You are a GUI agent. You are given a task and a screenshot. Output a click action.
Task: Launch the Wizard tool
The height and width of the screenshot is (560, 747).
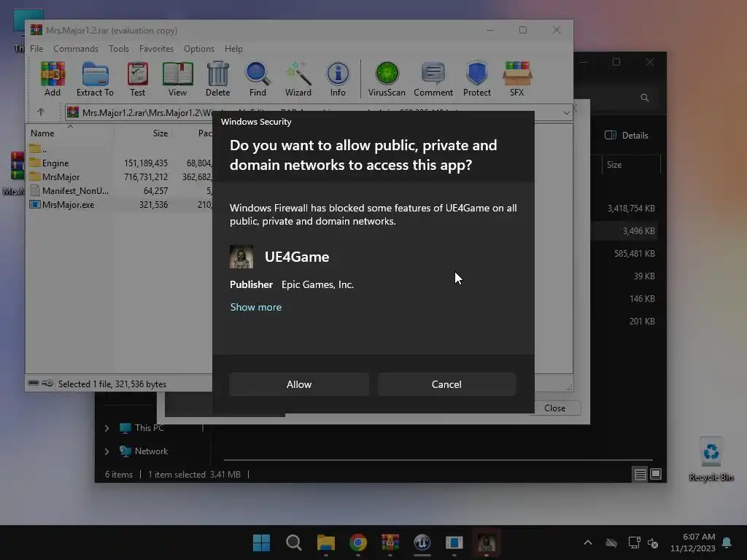pyautogui.click(x=298, y=79)
